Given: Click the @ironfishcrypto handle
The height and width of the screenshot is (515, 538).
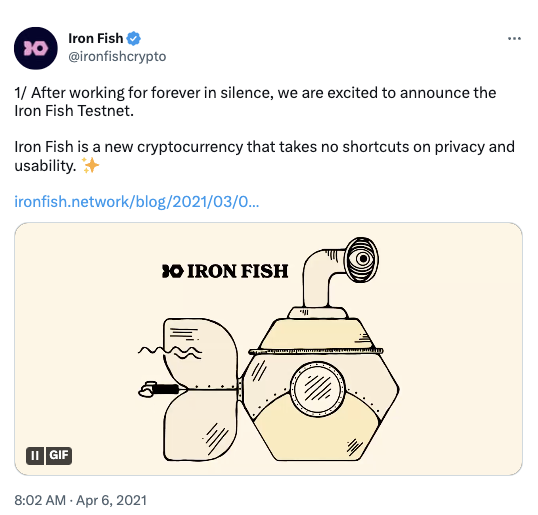Looking at the screenshot, I should [x=117, y=56].
